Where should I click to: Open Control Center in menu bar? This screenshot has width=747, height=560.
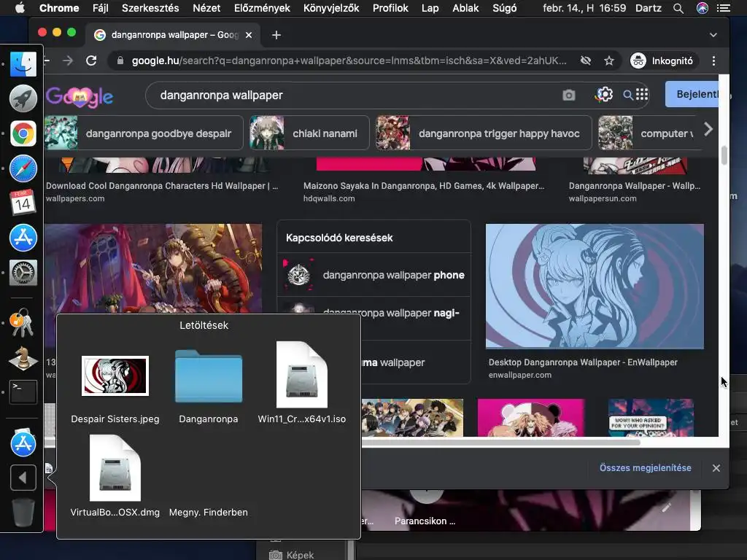pos(723,8)
